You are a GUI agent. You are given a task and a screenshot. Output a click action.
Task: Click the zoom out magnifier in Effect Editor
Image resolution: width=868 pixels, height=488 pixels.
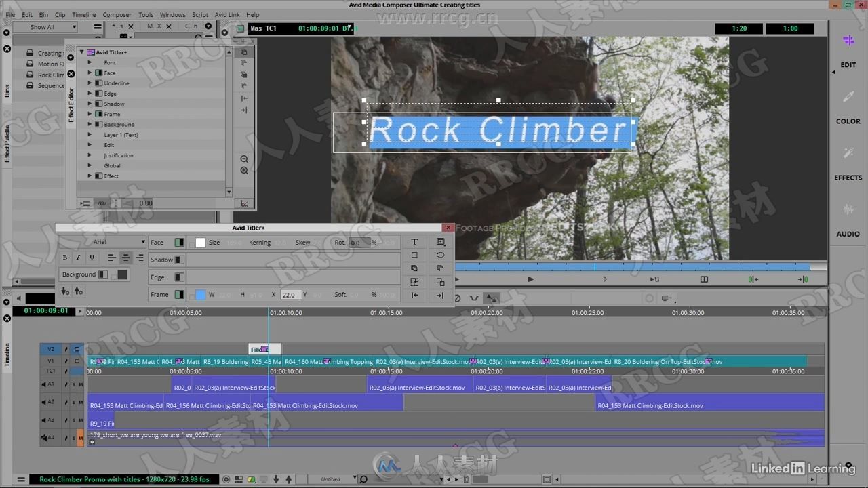point(244,159)
